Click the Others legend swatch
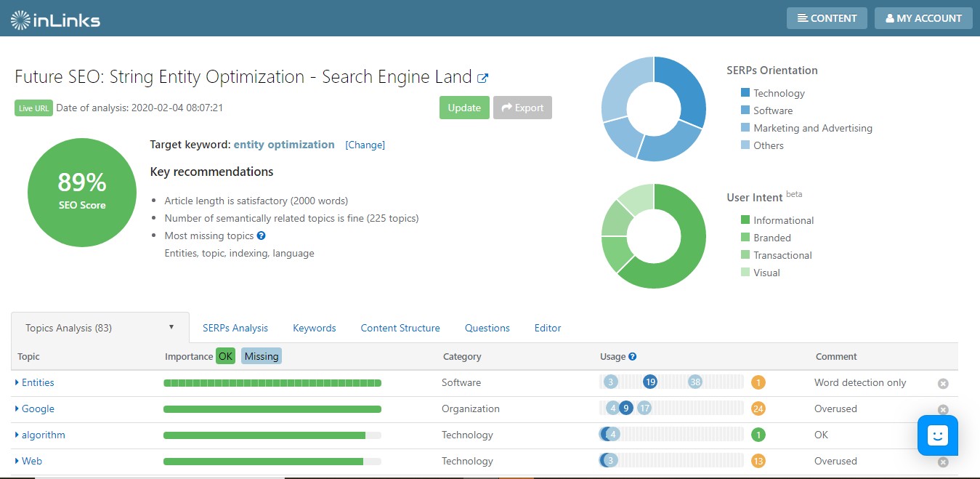980x479 pixels. click(745, 145)
